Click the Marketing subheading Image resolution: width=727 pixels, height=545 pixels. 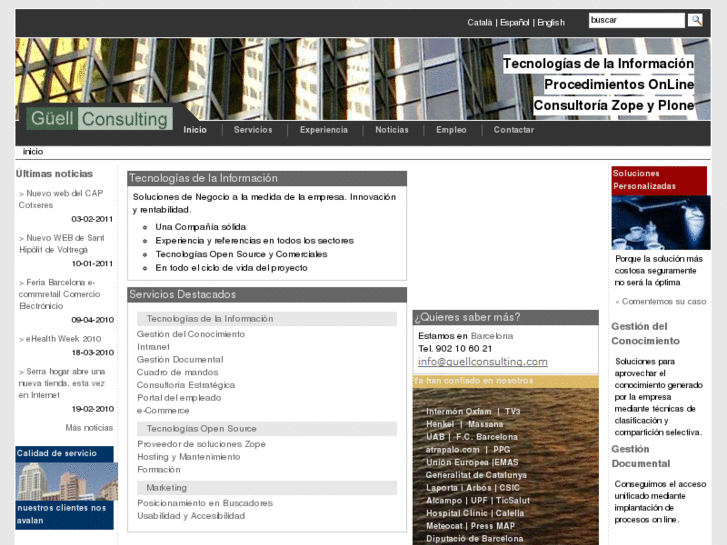(267, 487)
